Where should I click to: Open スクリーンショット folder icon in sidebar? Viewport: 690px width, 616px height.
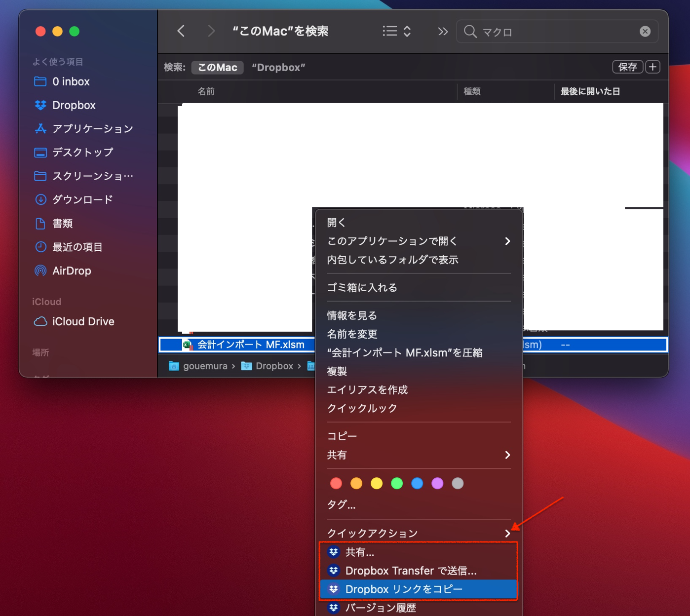click(40, 176)
